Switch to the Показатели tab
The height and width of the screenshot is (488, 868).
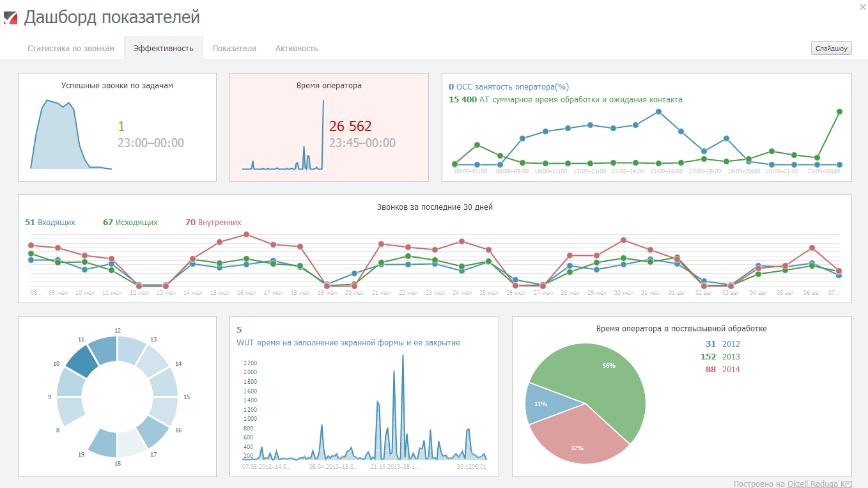pos(235,49)
